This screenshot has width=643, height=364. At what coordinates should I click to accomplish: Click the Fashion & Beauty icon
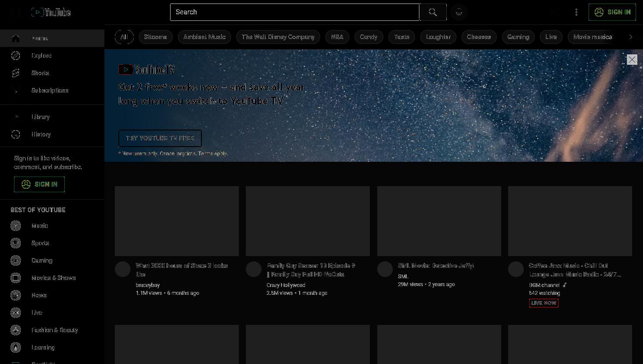tap(16, 330)
